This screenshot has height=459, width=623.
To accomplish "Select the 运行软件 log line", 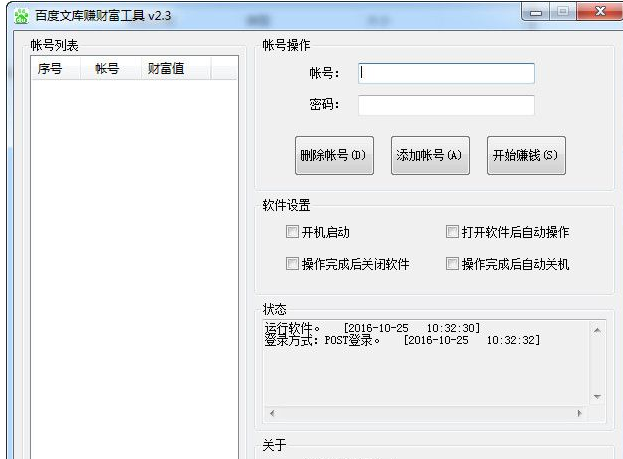I will (372, 328).
